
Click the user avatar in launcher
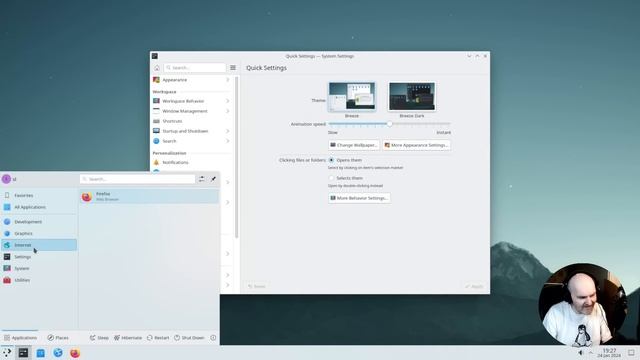[6, 179]
